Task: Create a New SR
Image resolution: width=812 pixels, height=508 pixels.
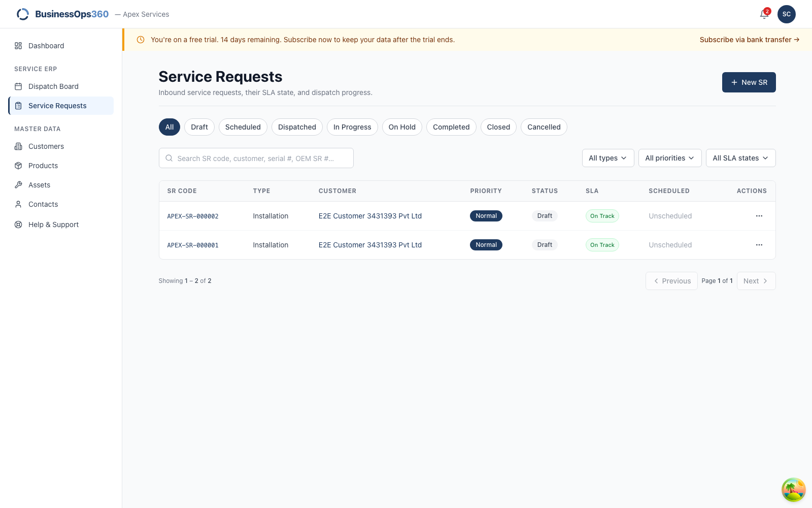Action: tap(749, 82)
